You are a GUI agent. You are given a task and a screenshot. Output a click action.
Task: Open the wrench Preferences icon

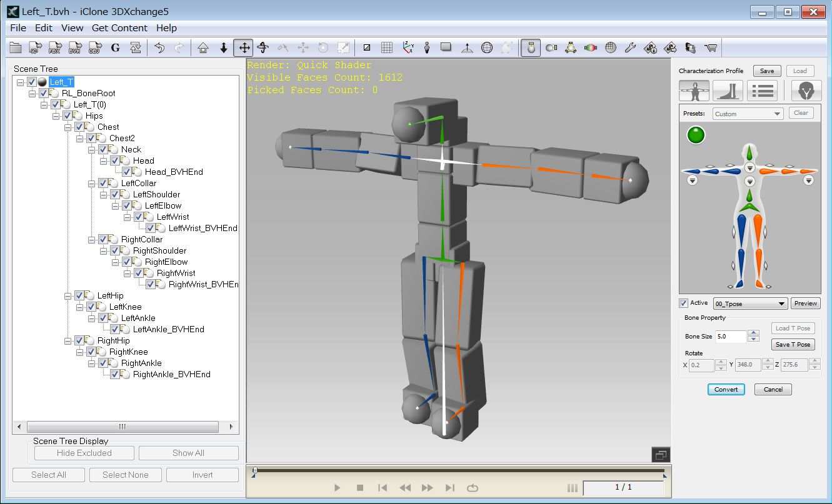[x=631, y=47]
